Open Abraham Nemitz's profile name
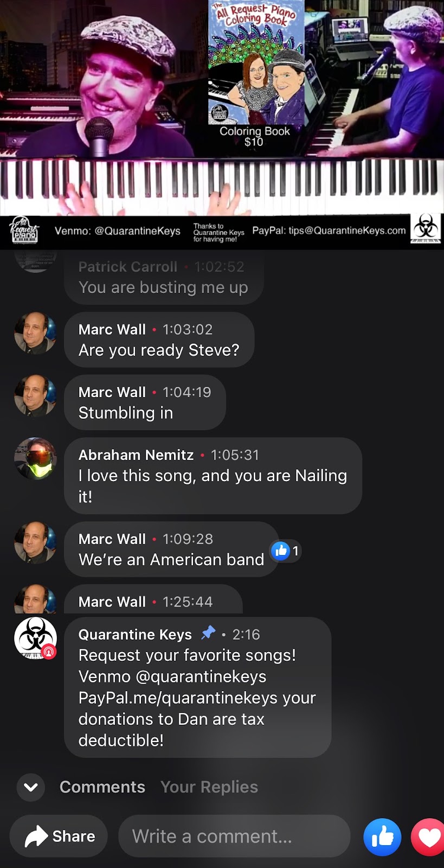Screen dimensions: 444x868 [x=136, y=455]
